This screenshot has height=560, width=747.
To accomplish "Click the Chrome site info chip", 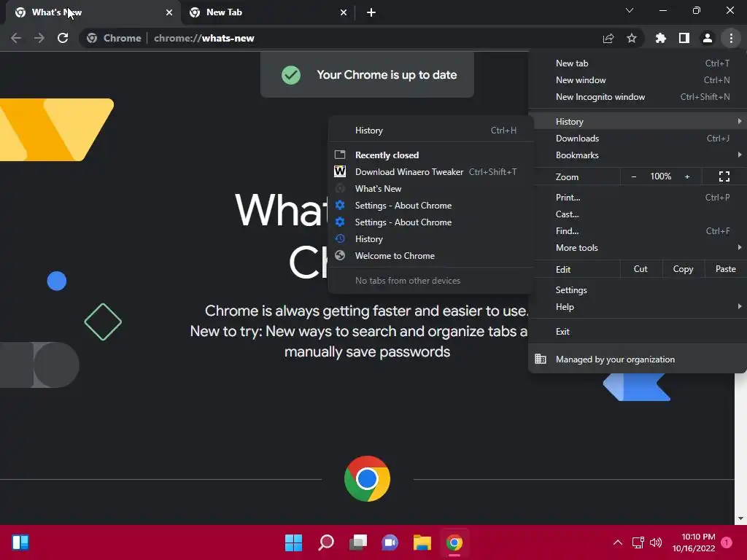I will pyautogui.click(x=114, y=38).
